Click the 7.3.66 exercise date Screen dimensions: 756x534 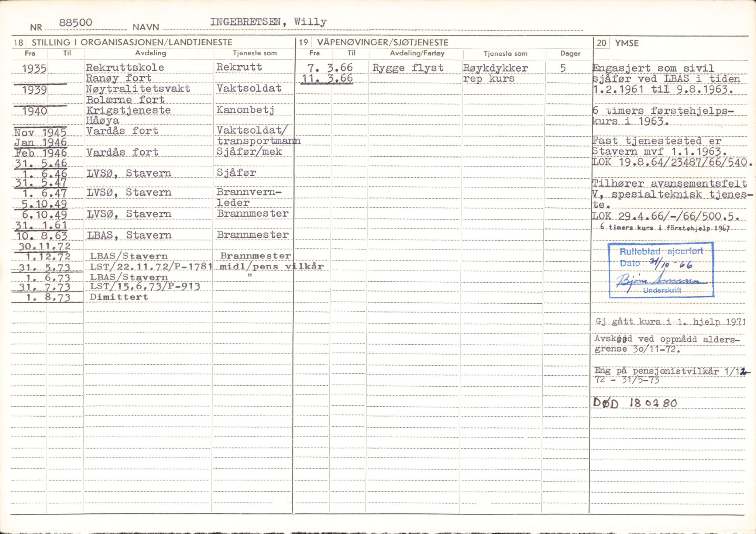(330, 68)
